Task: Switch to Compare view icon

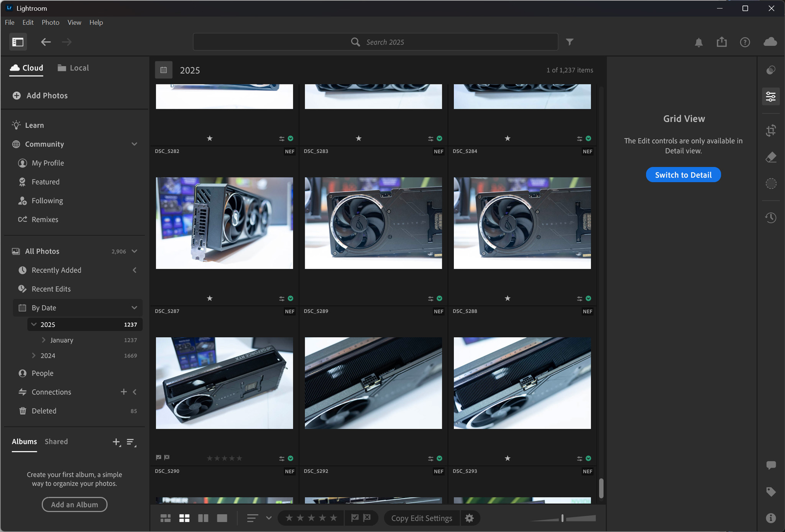Action: coord(203,518)
